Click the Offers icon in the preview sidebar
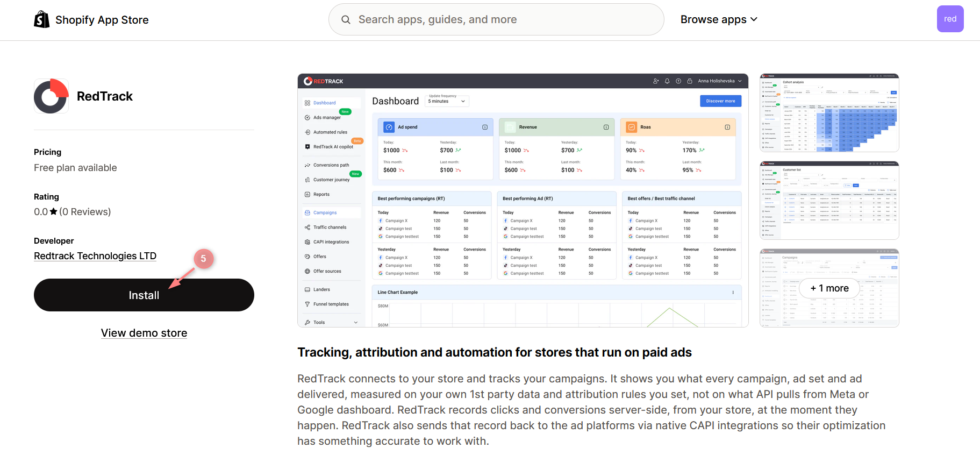Screen dimensions: 980x455 [x=307, y=257]
